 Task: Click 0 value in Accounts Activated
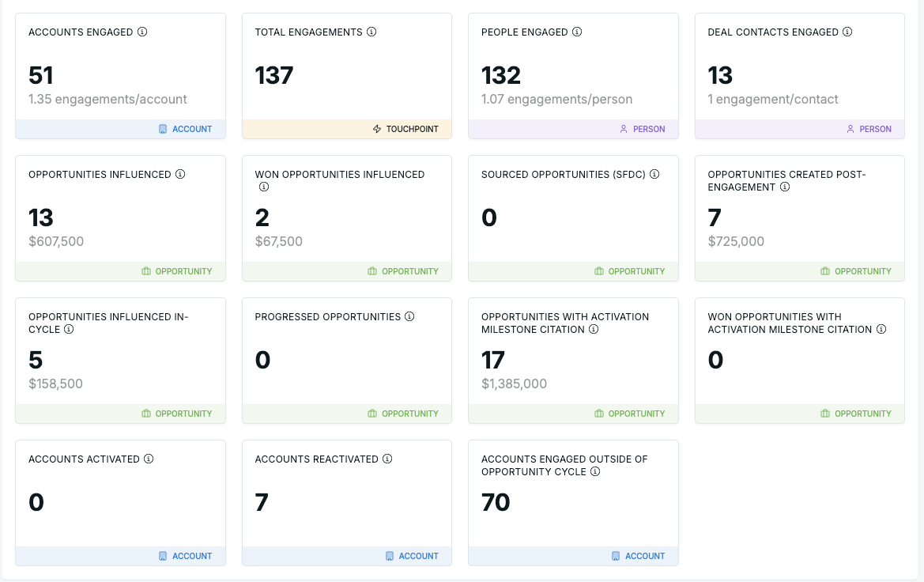(36, 502)
